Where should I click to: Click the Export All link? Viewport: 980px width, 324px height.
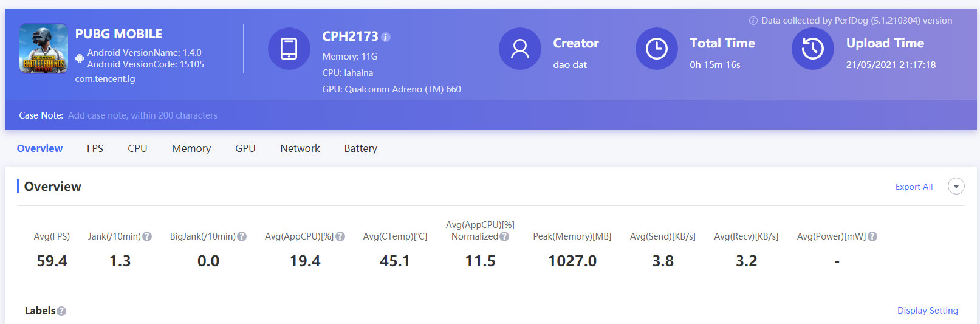click(x=914, y=187)
